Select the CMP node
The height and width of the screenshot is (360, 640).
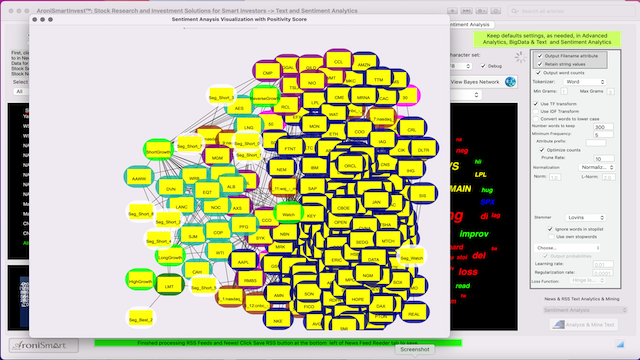click(x=267, y=71)
